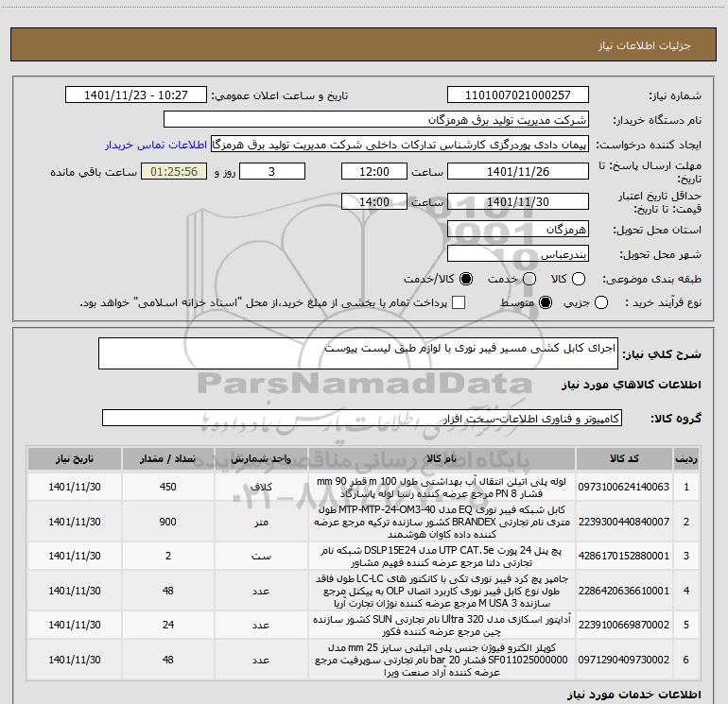This screenshot has width=728, height=704.
Task: Click quantity 450 in row 1
Action: [168, 487]
